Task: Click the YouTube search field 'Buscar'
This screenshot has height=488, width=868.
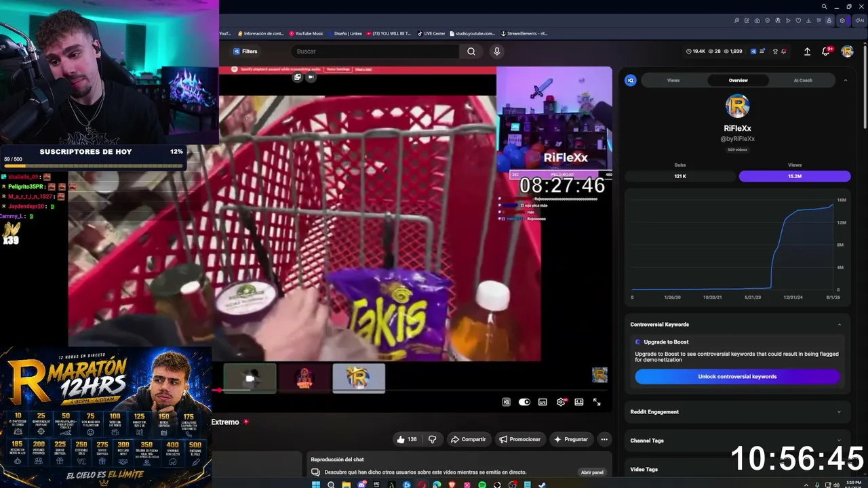Action: click(x=375, y=52)
